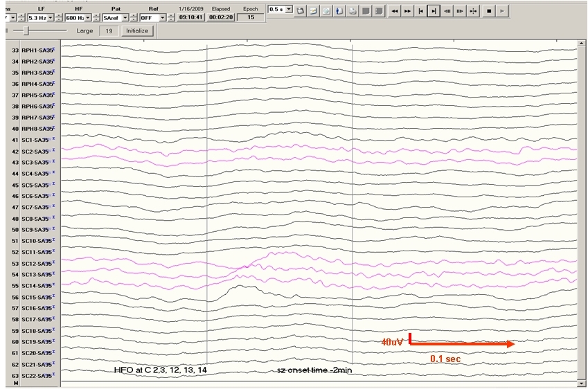The width and height of the screenshot is (588, 389).
Task: Click the rewind double-left-arrow button
Action: click(394, 11)
